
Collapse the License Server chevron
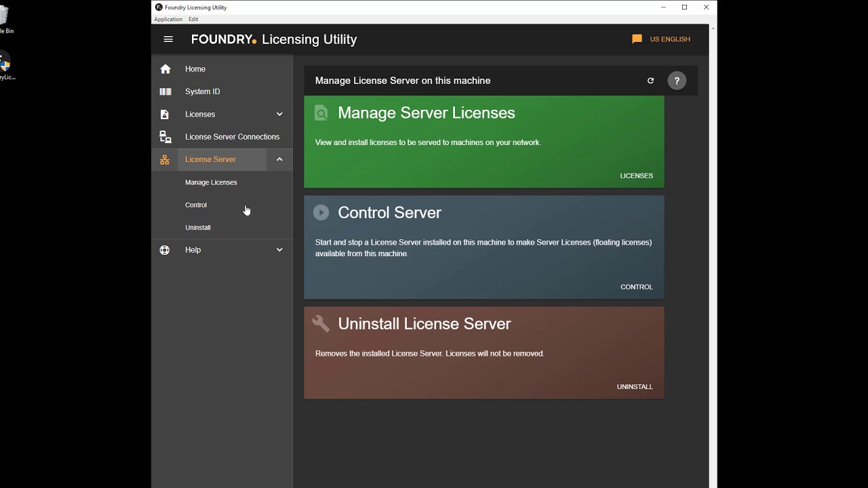(x=279, y=159)
